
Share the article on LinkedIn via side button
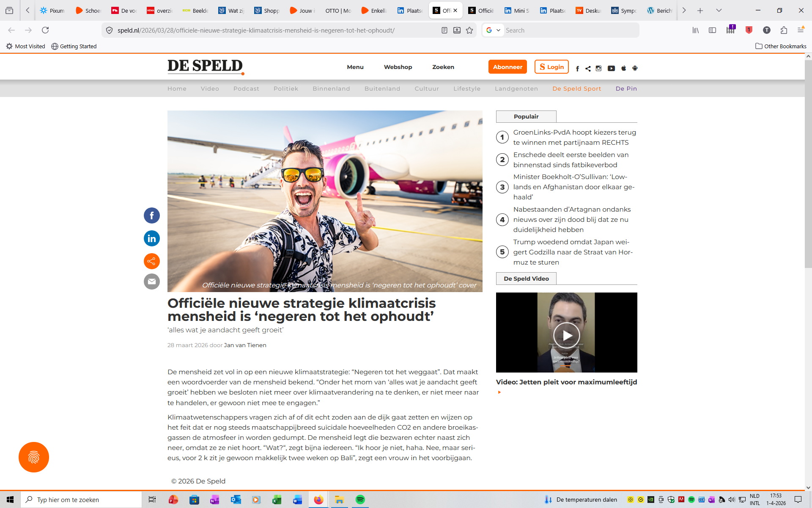(x=151, y=238)
